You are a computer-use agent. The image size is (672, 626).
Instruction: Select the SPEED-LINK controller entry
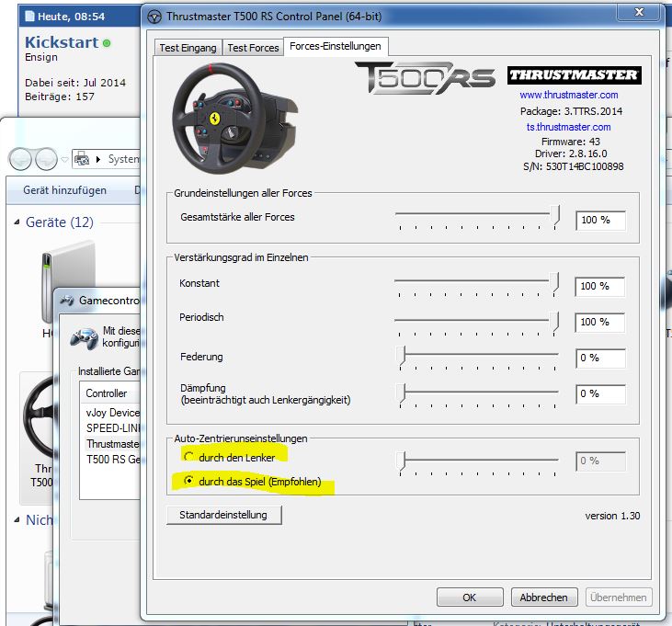pos(113,428)
